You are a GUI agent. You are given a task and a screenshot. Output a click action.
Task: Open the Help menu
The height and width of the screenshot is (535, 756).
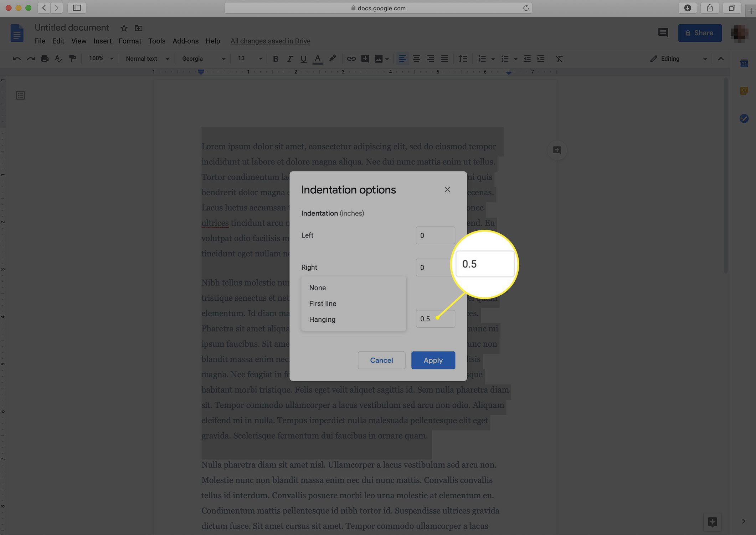(213, 41)
